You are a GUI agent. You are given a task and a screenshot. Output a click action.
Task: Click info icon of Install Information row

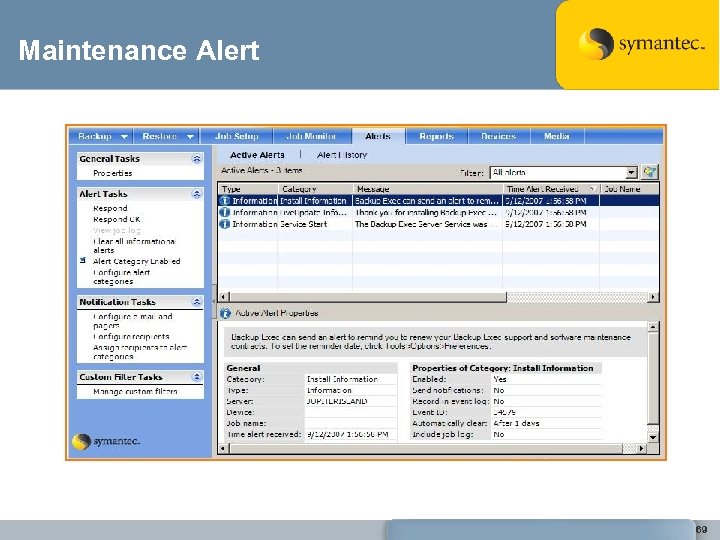coord(225,201)
